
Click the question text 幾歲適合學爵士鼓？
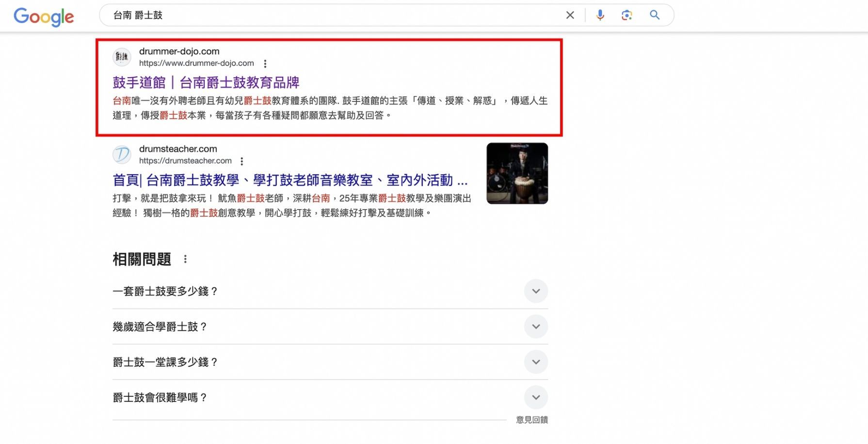(160, 327)
